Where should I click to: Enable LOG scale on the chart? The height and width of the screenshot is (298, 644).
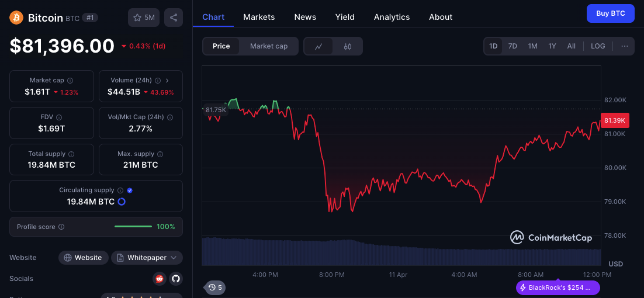598,46
